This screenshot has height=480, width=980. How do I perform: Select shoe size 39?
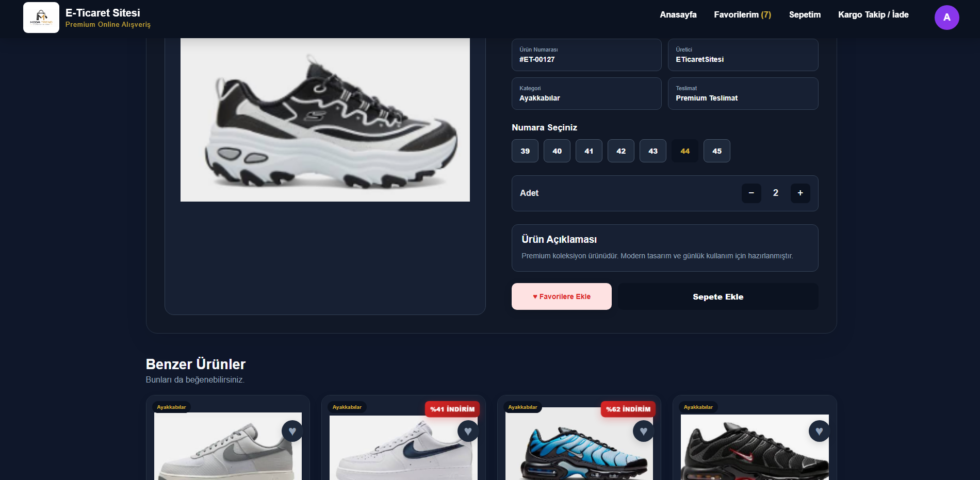(525, 151)
